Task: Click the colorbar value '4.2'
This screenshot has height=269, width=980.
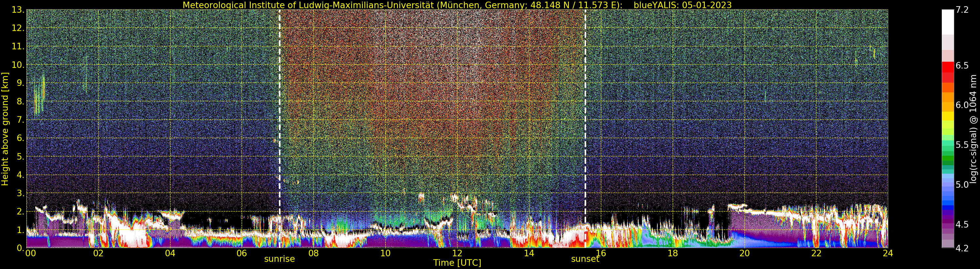Action: pos(962,248)
